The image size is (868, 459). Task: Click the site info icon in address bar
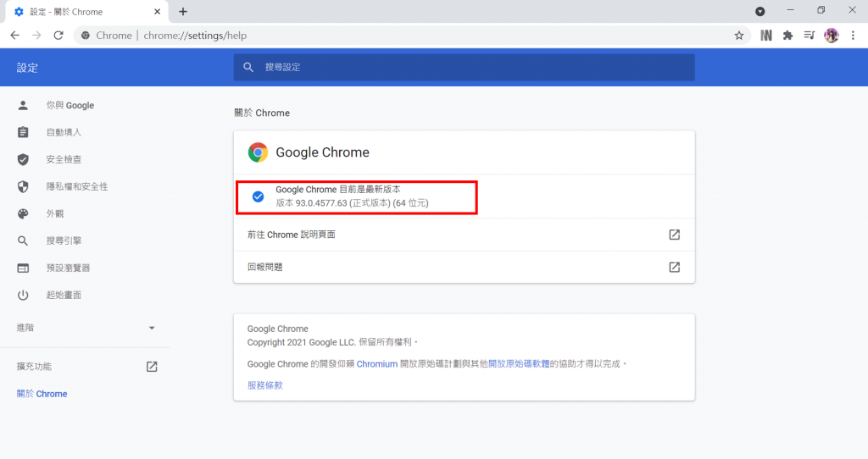(x=86, y=36)
